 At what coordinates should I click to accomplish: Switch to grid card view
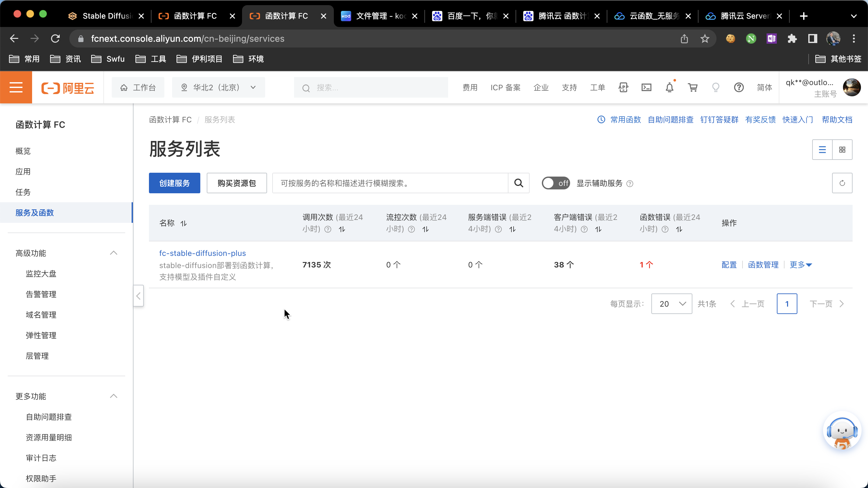click(x=842, y=149)
